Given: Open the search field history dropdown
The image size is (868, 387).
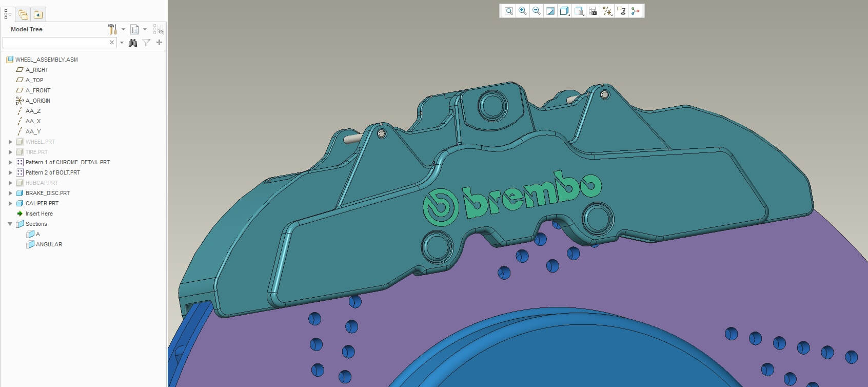Looking at the screenshot, I should pyautogui.click(x=122, y=43).
